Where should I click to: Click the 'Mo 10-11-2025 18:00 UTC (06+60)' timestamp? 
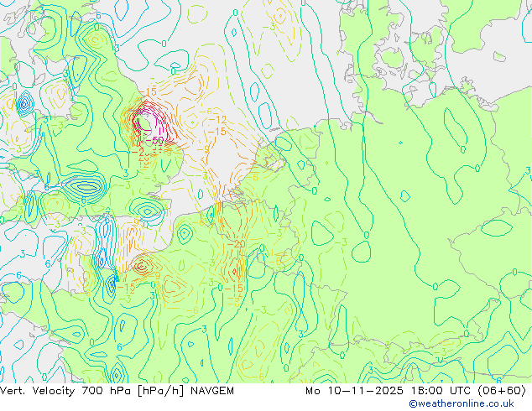point(415,391)
